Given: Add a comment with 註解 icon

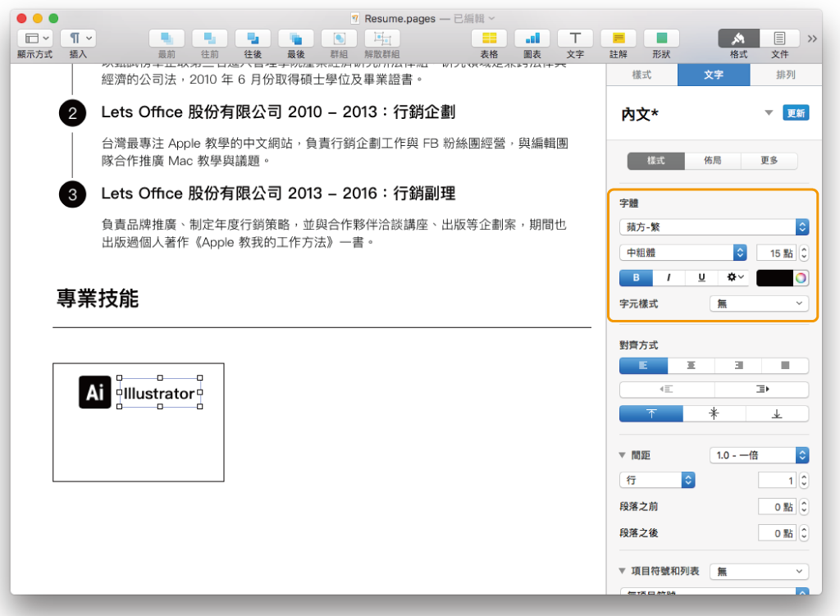Looking at the screenshot, I should [x=619, y=39].
